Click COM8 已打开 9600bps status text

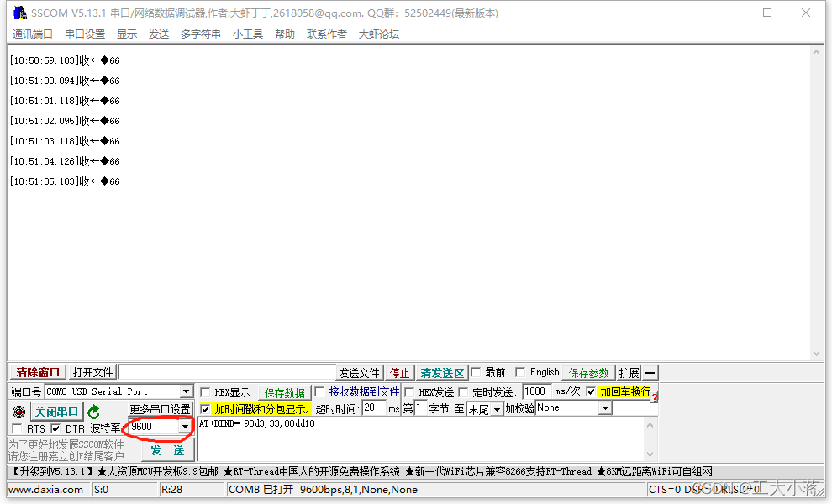click(323, 489)
